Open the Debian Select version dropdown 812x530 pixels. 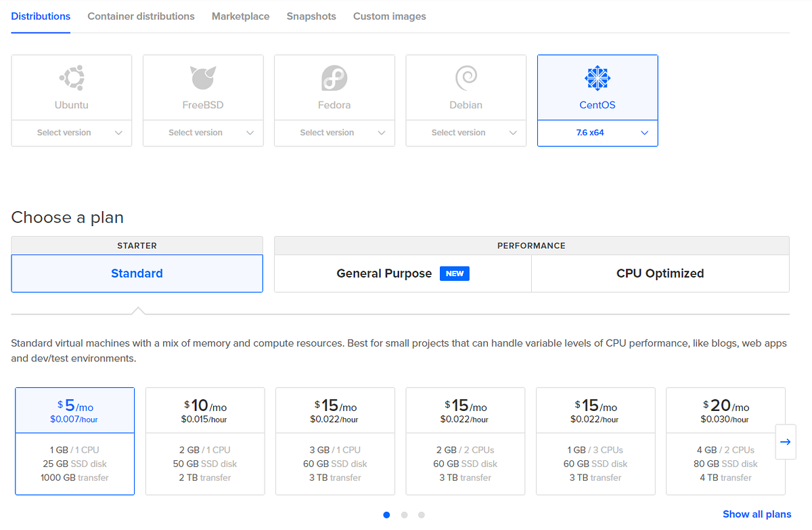pos(466,133)
